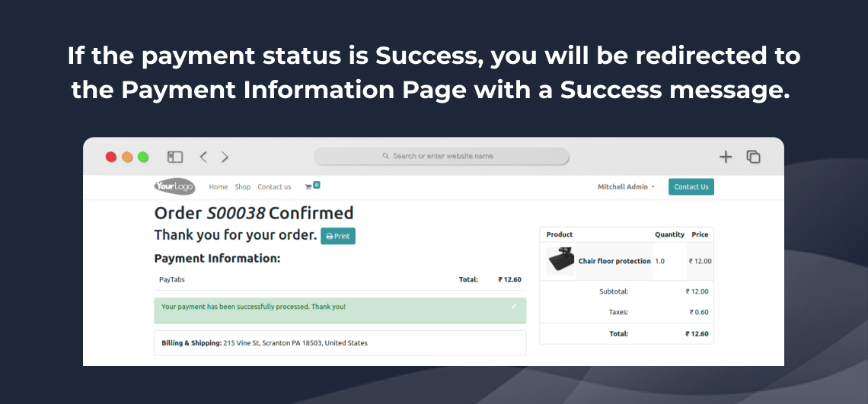
Task: Click the green window maximize dot
Action: [143, 157]
